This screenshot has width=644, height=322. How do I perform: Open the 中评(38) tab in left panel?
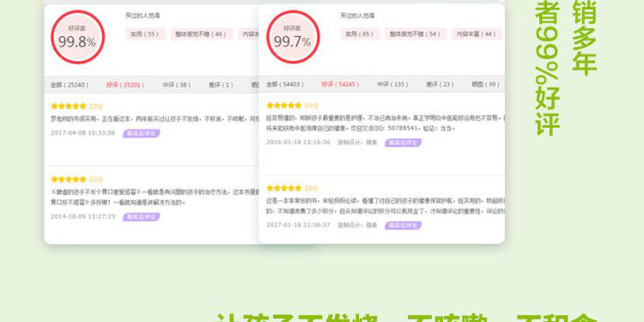coord(176,85)
